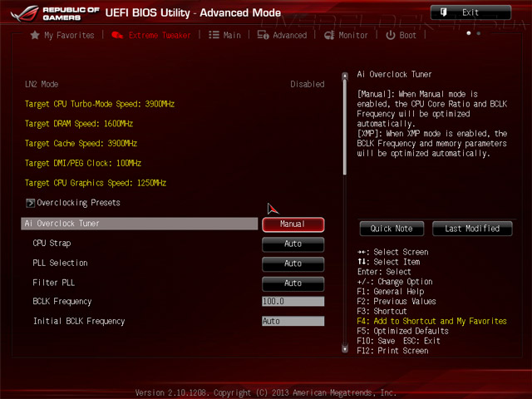532x399 pixels.
Task: Select the second page indicator dot
Action: coord(479,33)
